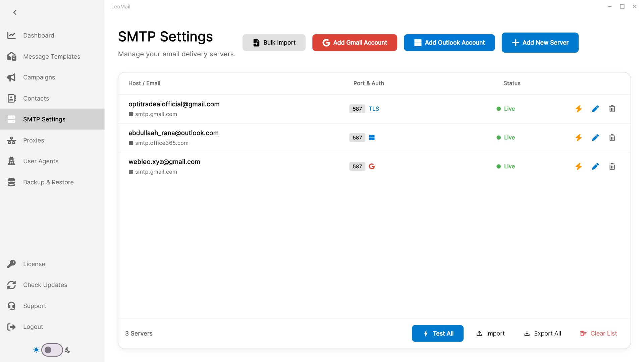
Task: Click the Contacts address book icon
Action: (11, 98)
